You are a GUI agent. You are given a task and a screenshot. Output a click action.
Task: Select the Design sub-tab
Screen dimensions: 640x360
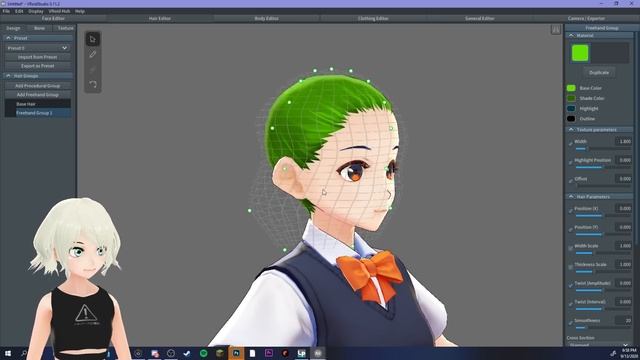tap(13, 28)
